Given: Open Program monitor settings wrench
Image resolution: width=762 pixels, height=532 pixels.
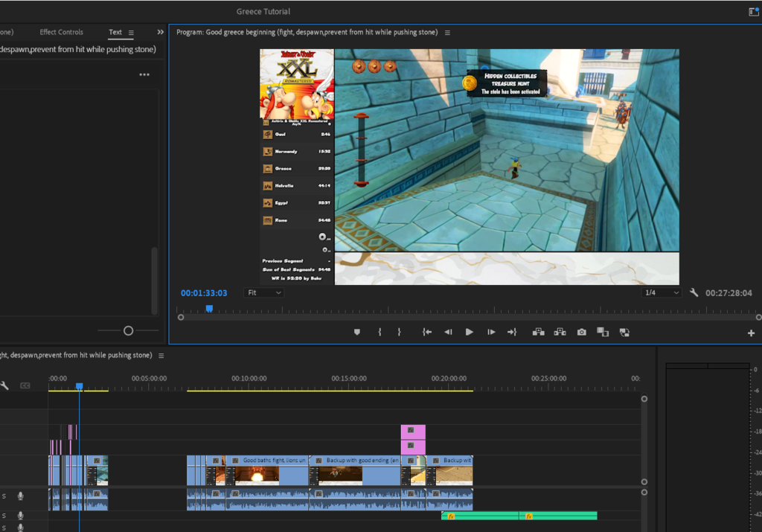Looking at the screenshot, I should point(694,292).
